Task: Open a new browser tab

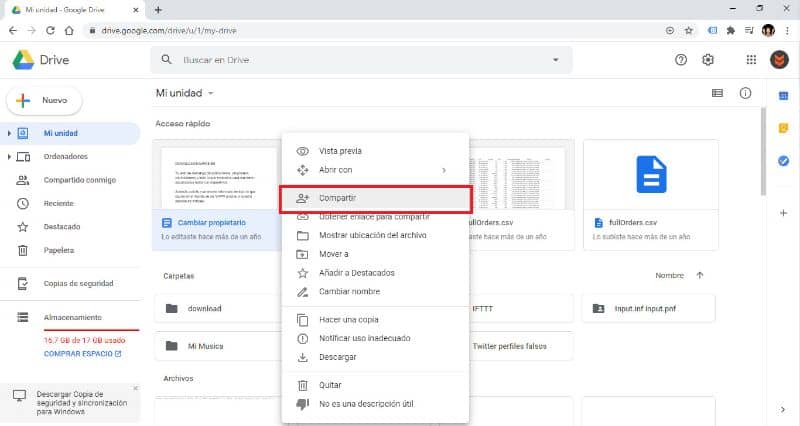Action: coord(158,10)
